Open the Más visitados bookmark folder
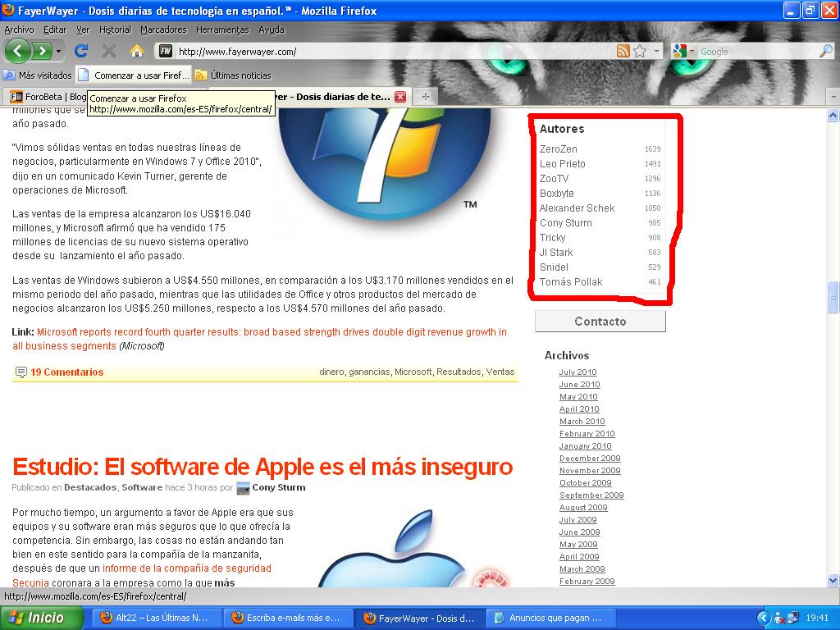This screenshot has width=840, height=630. click(x=38, y=75)
